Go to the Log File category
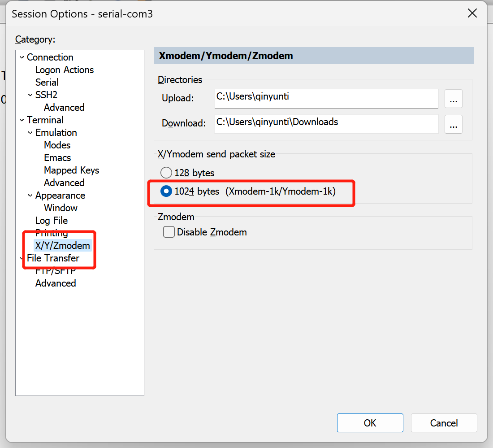 52,221
